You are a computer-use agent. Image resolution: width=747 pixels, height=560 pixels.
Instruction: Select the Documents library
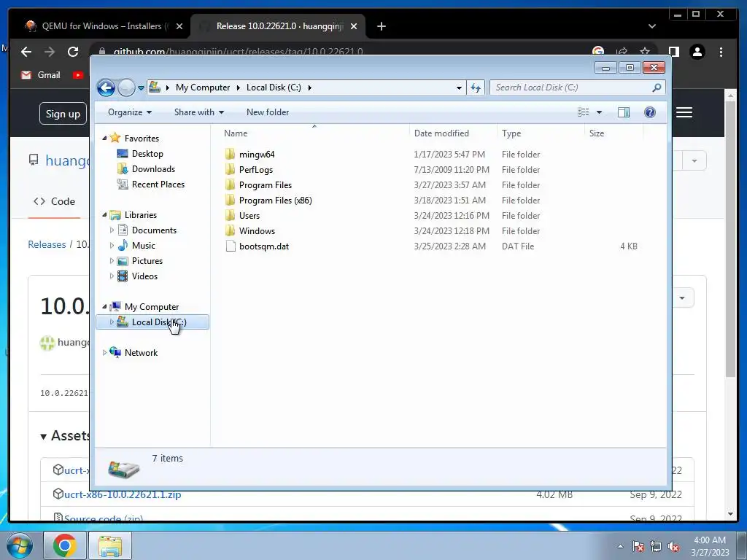(x=154, y=230)
